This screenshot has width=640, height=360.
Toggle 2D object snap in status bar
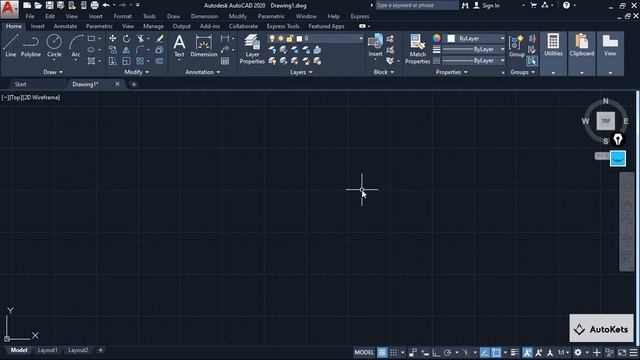[x=496, y=352]
